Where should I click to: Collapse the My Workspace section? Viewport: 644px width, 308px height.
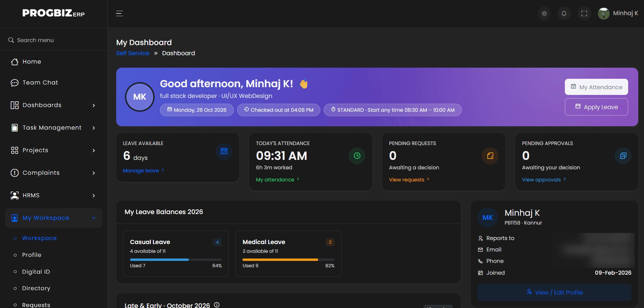(54, 218)
